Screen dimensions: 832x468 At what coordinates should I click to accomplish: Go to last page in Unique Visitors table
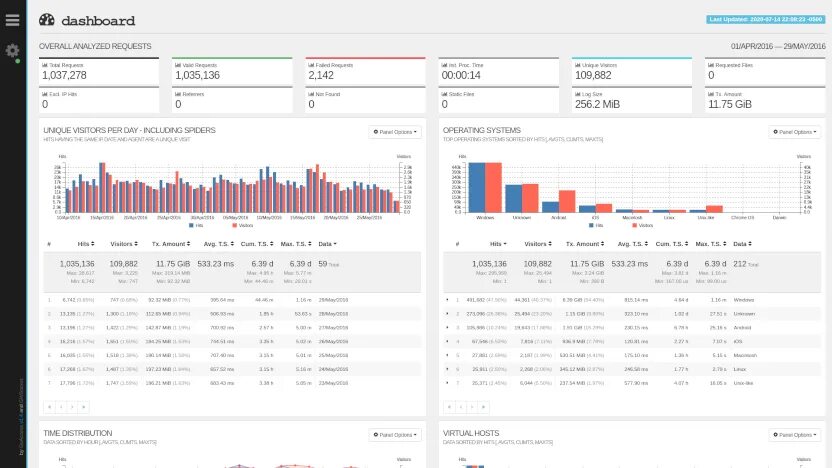coord(83,407)
